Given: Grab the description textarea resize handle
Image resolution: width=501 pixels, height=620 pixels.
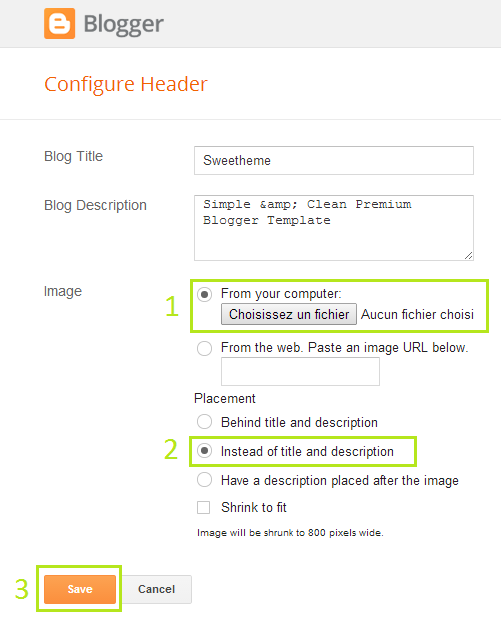Looking at the screenshot, I should point(469,256).
